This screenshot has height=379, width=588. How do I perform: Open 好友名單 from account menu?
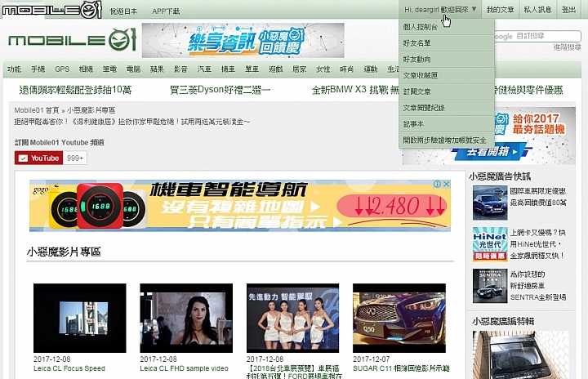(446, 43)
